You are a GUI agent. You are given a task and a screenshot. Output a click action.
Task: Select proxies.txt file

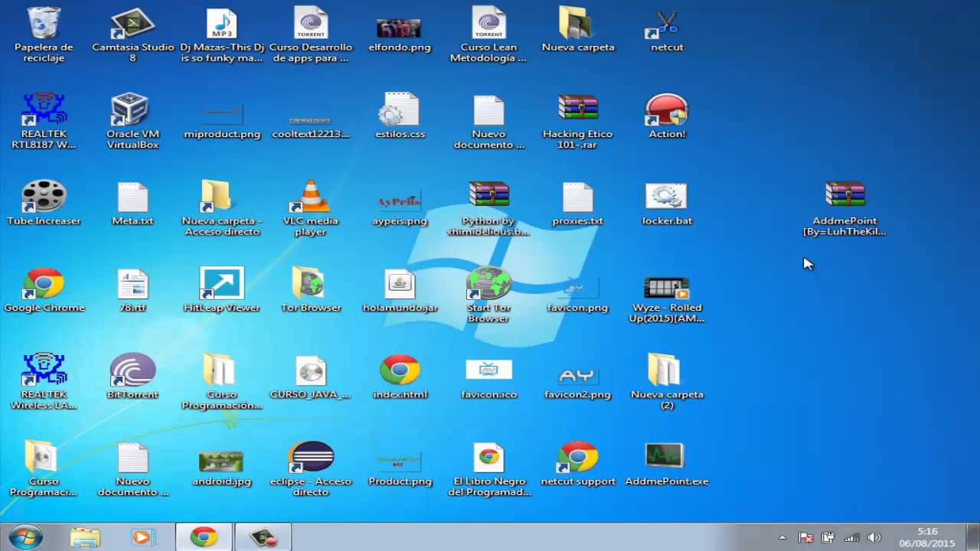pyautogui.click(x=577, y=197)
